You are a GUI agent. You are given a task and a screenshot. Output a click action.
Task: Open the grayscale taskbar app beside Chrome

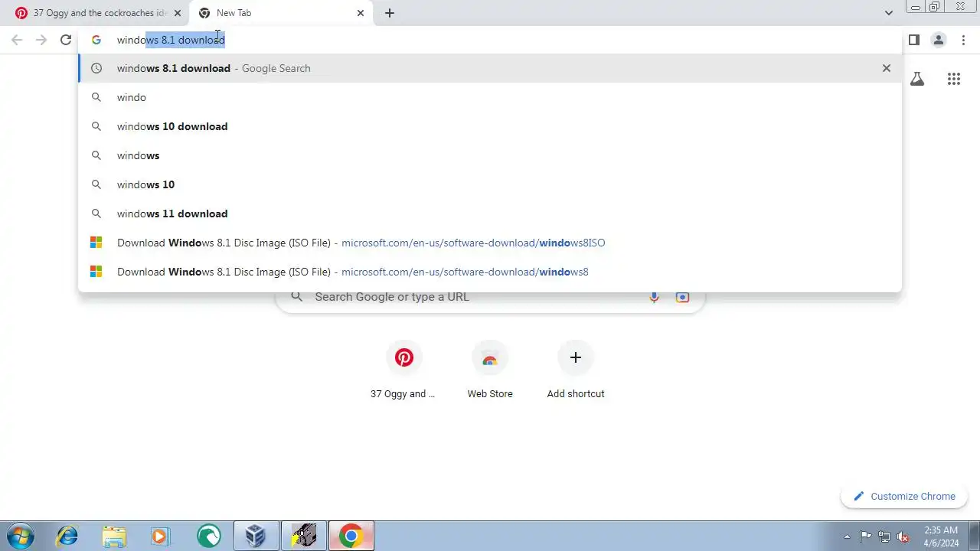[x=304, y=536]
